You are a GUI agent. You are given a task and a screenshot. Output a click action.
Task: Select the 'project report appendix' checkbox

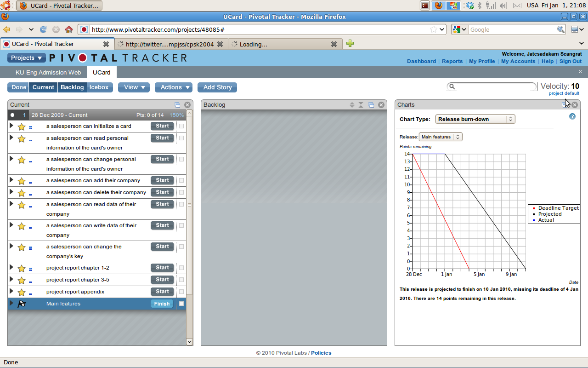pyautogui.click(x=181, y=292)
